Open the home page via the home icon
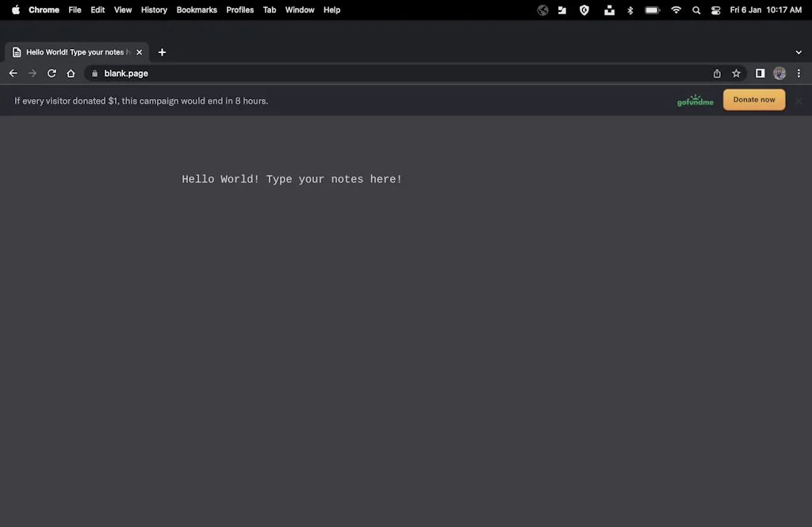 (71, 73)
